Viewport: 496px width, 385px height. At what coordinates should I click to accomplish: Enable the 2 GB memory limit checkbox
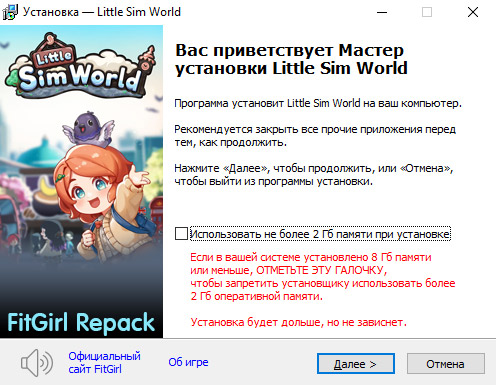[181, 234]
